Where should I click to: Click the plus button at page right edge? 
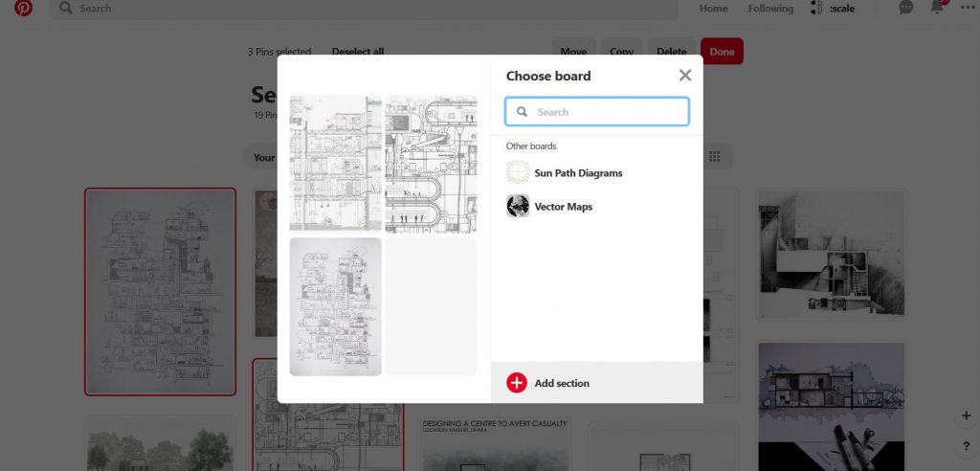point(967,416)
